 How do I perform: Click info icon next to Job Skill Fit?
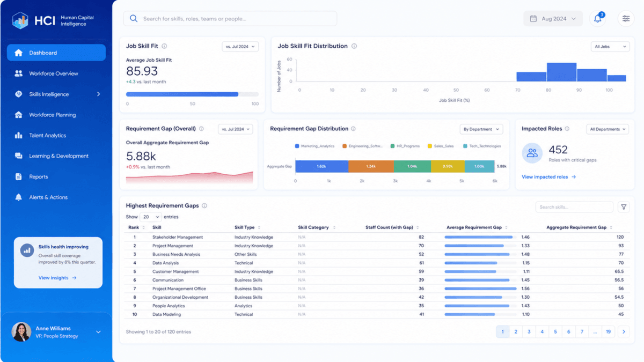[164, 46]
